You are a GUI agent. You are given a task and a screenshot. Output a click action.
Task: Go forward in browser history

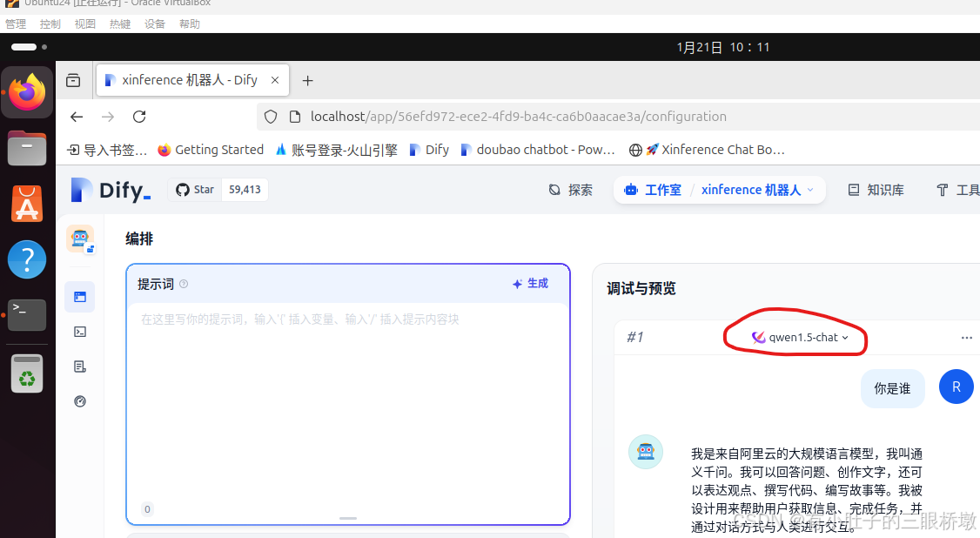coord(108,117)
